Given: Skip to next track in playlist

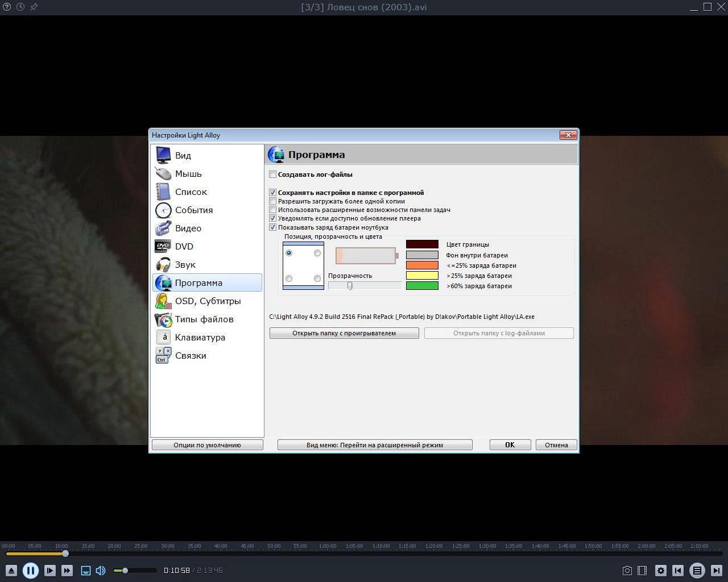Looking at the screenshot, I should tap(717, 571).
